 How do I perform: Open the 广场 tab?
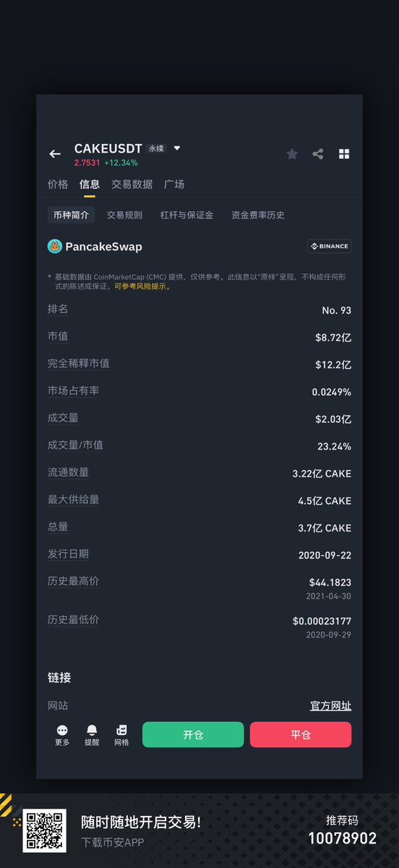tap(174, 184)
